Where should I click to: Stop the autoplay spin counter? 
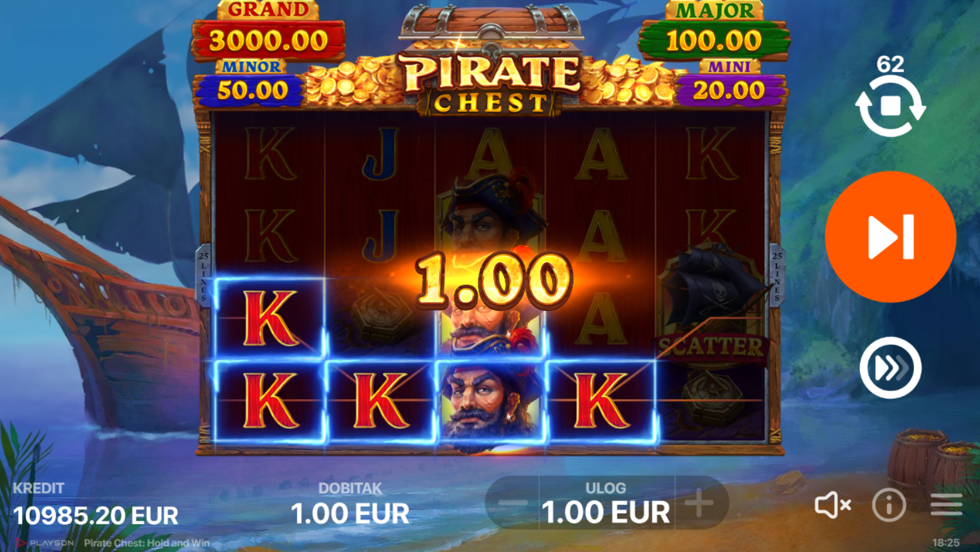(x=890, y=106)
